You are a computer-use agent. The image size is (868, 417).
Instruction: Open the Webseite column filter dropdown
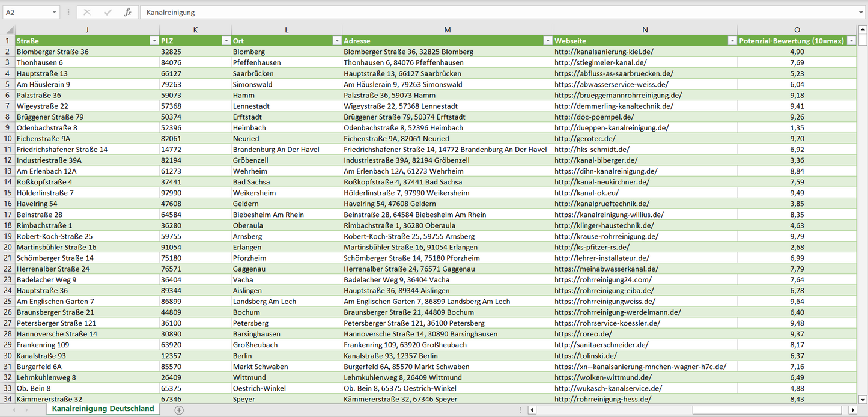pos(732,41)
